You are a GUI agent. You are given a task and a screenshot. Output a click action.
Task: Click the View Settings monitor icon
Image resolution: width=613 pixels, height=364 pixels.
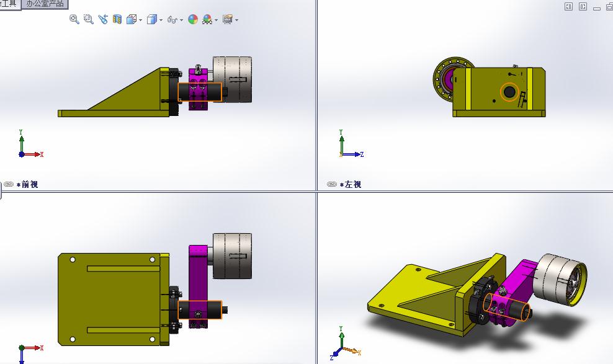coord(228,19)
